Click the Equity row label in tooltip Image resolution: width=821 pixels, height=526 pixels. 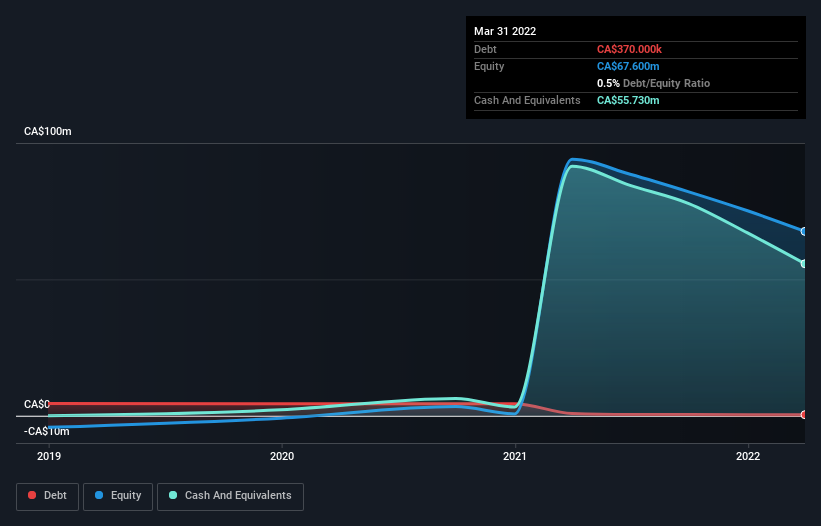[x=489, y=66]
